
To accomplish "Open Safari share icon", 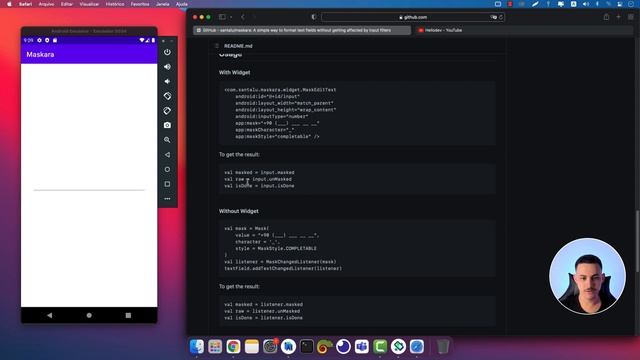I will point(607,17).
